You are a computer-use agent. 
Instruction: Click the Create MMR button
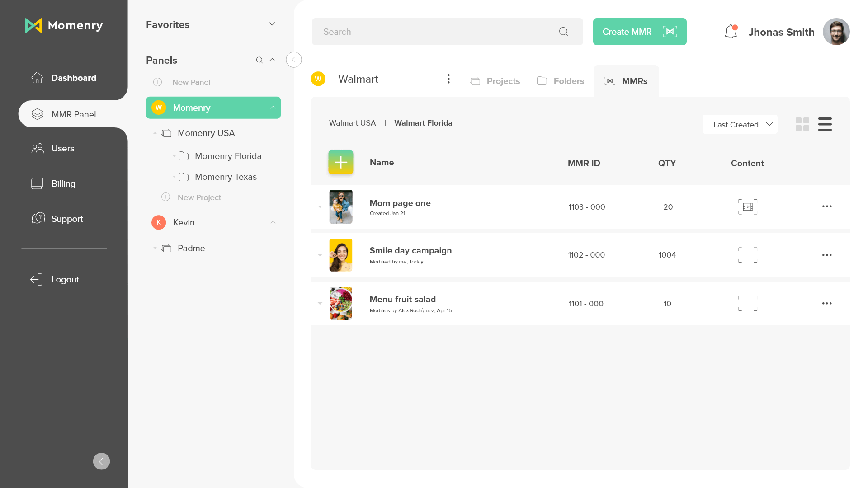pos(640,32)
